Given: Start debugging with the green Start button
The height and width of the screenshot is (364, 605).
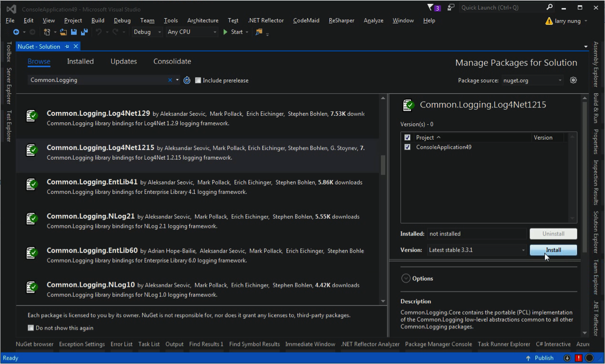Looking at the screenshot, I should (233, 32).
